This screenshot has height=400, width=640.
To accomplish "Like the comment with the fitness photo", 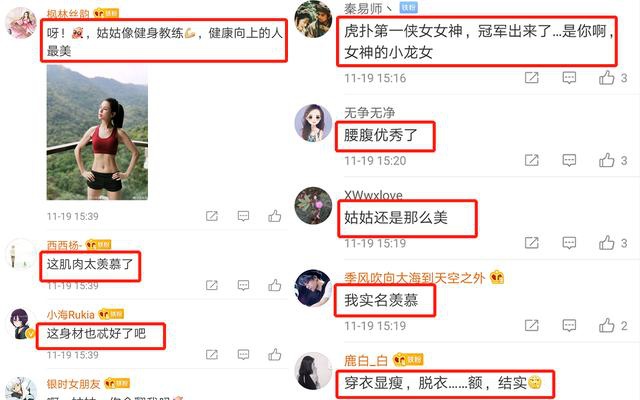I will click(x=275, y=216).
